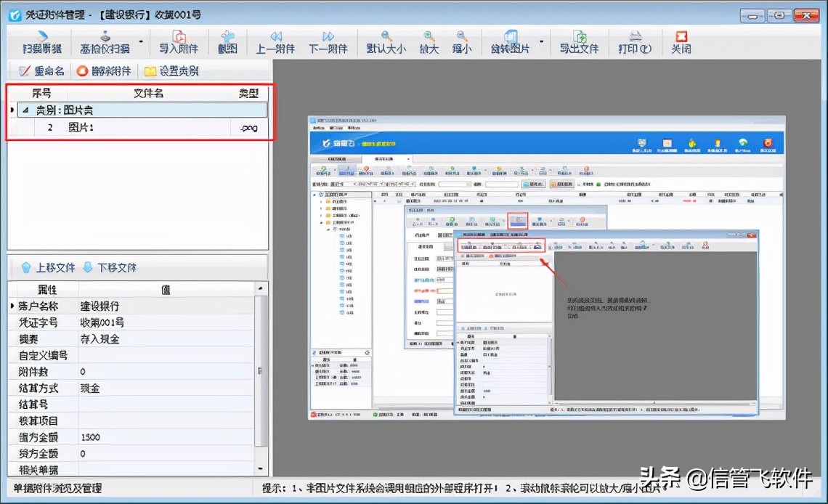Image resolution: width=828 pixels, height=504 pixels.
Task: Click properties panel scrollbar down arrow
Action: [x=260, y=468]
